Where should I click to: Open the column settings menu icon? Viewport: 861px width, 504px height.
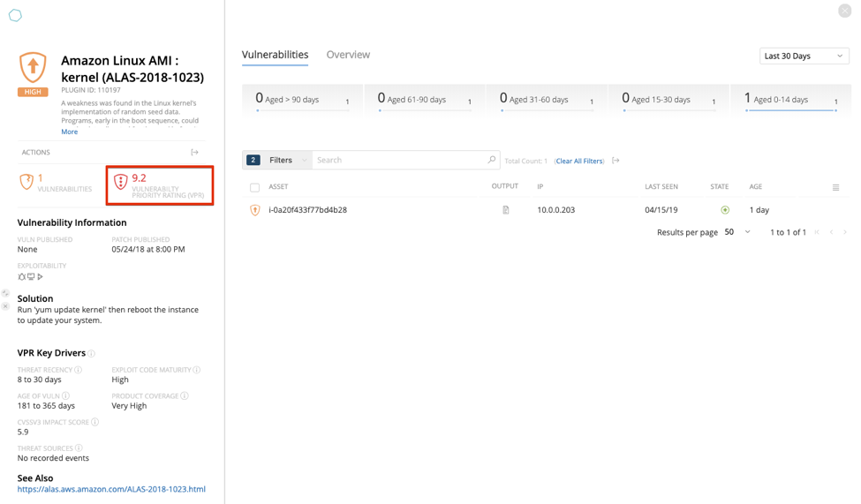[x=835, y=187]
